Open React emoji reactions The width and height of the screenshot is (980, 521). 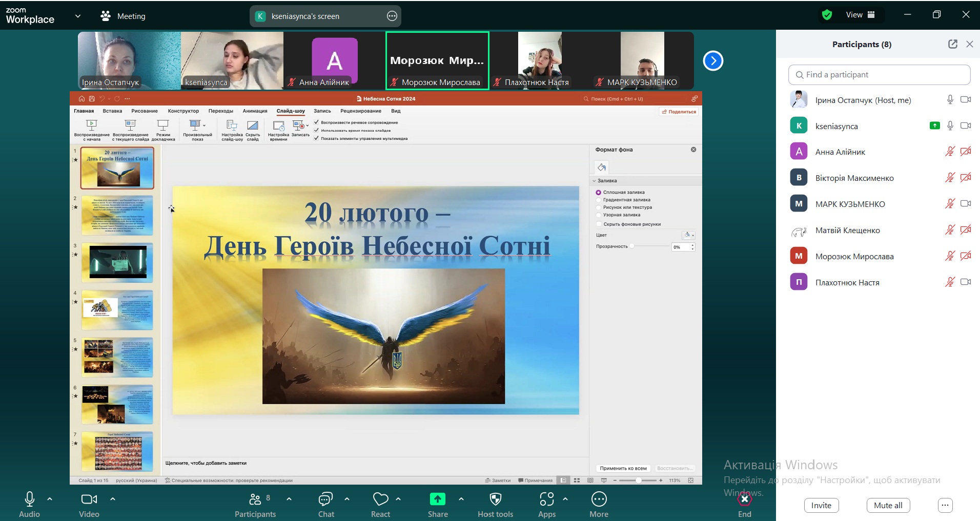(x=381, y=504)
